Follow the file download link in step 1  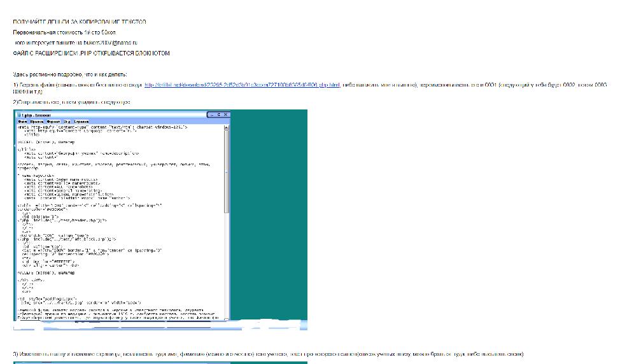coord(242,85)
